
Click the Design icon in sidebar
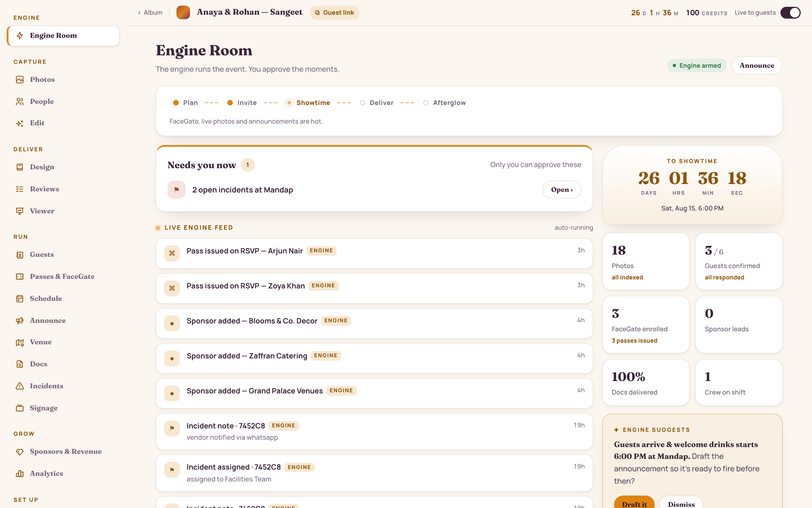20,167
